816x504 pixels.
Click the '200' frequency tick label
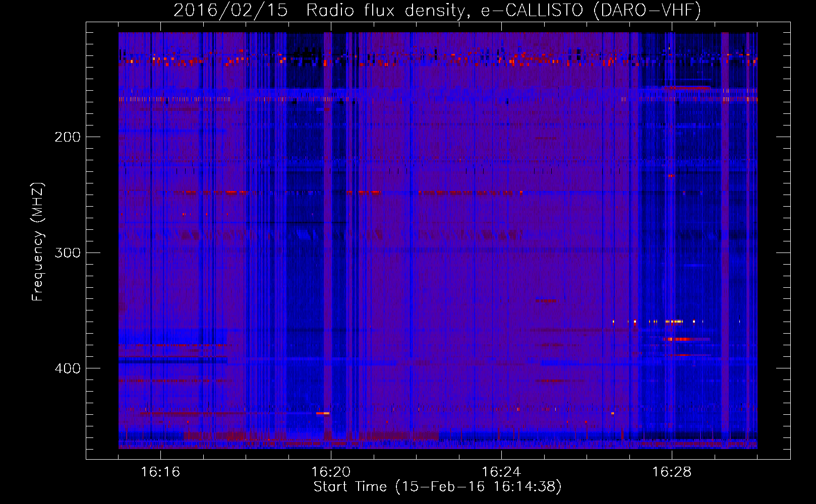pyautogui.click(x=68, y=137)
